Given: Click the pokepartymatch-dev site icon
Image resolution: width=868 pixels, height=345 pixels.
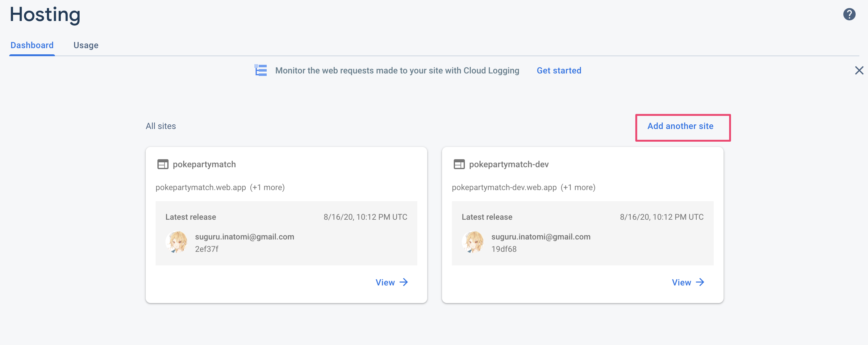Looking at the screenshot, I should point(459,164).
